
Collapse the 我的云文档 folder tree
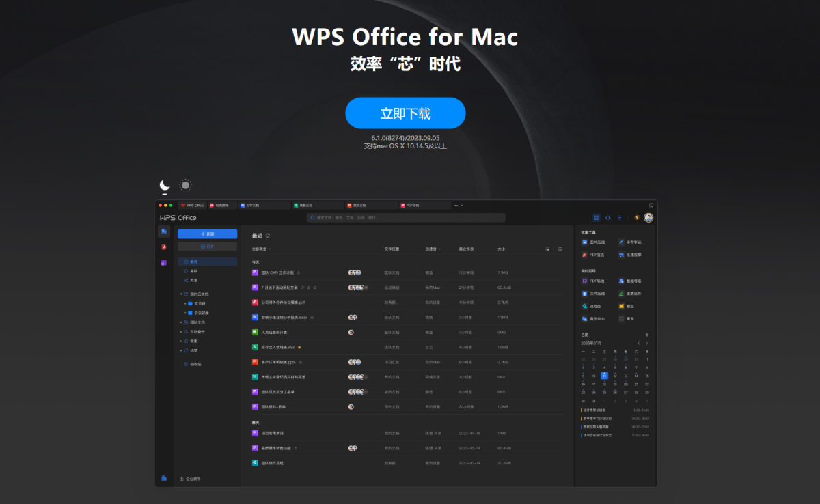(x=180, y=294)
